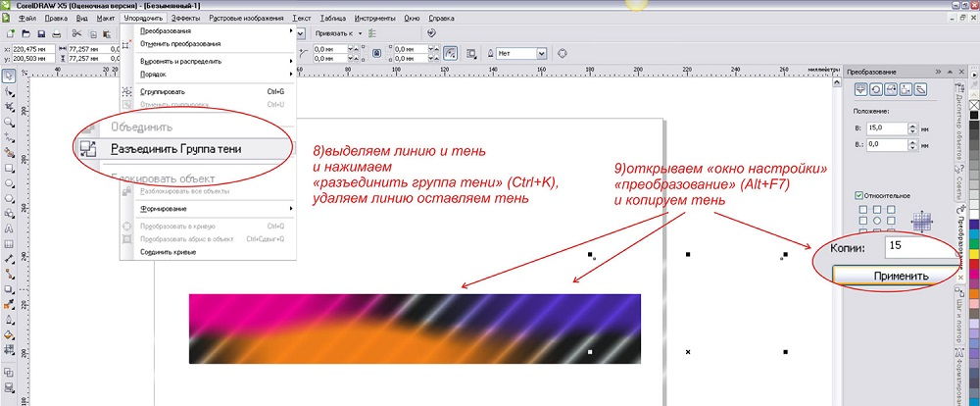Switch to Rotate mode in Transformation docker

(875, 89)
